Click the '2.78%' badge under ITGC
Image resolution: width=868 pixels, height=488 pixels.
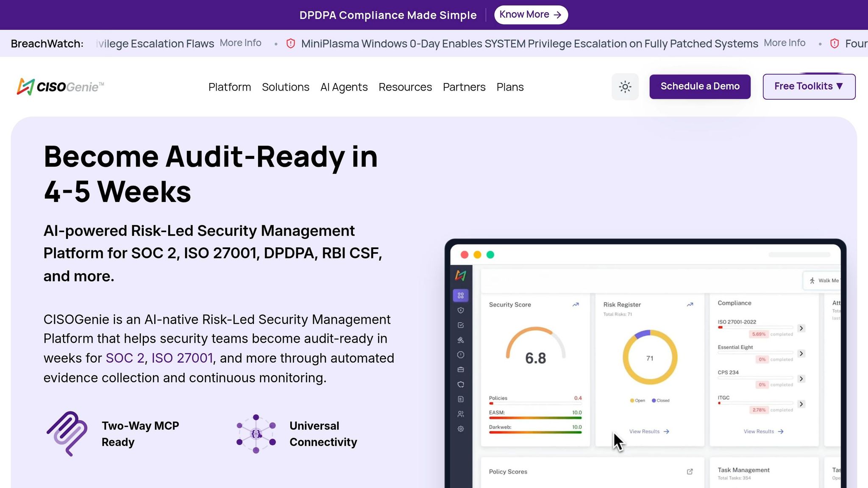(x=759, y=410)
